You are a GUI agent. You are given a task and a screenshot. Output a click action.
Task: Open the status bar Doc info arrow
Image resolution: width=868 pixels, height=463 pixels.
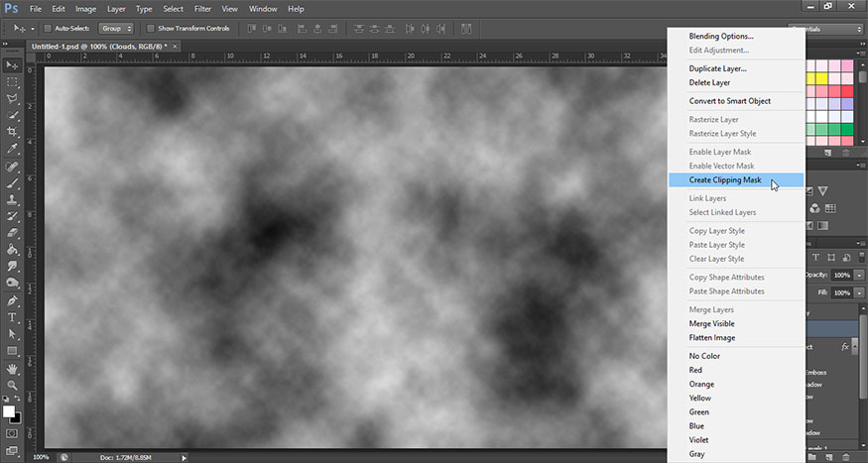coord(185,457)
